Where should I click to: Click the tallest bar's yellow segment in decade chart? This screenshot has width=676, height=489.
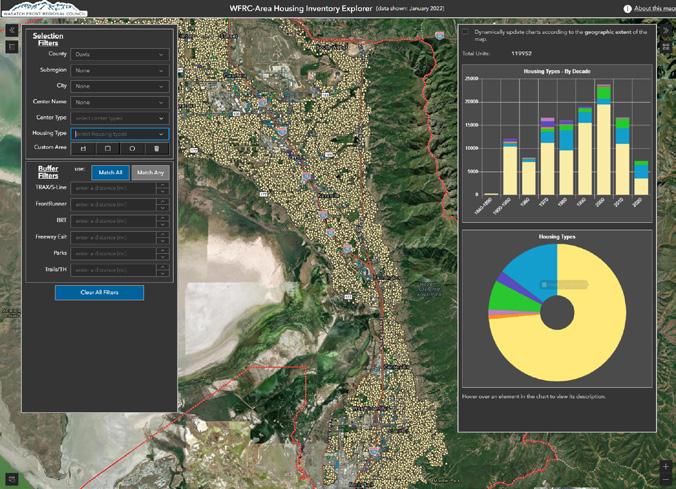click(604, 149)
